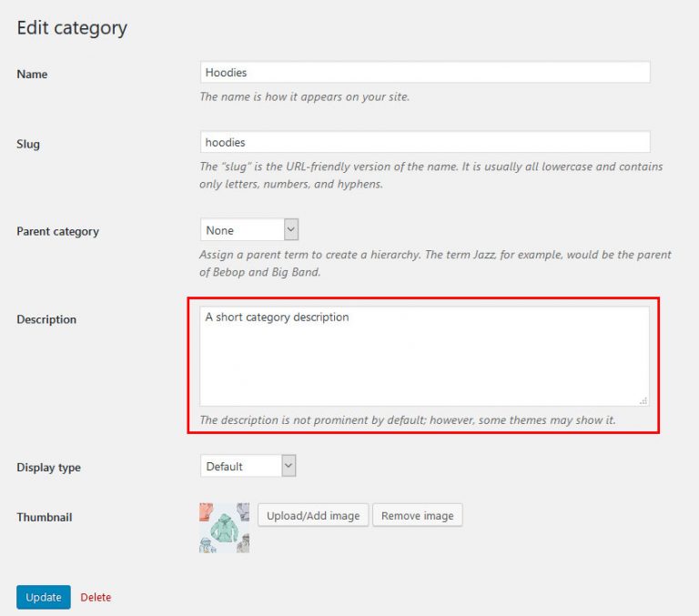Click into the Description text area

424,356
